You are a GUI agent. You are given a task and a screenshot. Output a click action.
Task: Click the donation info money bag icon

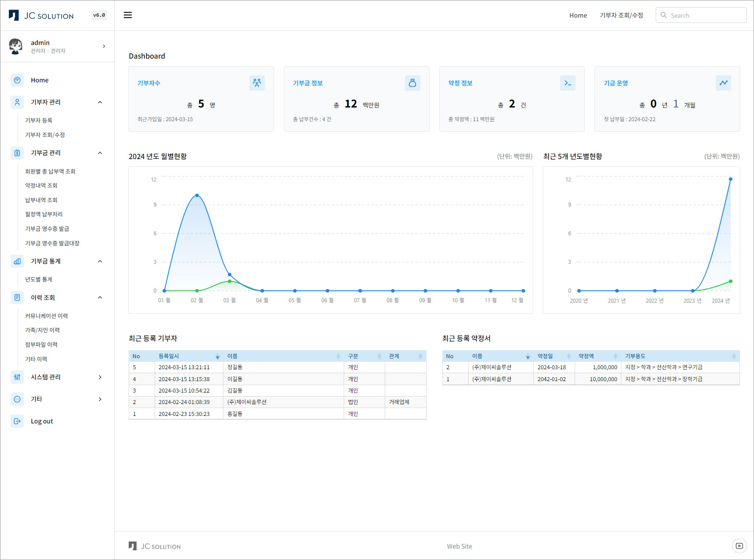coord(412,83)
